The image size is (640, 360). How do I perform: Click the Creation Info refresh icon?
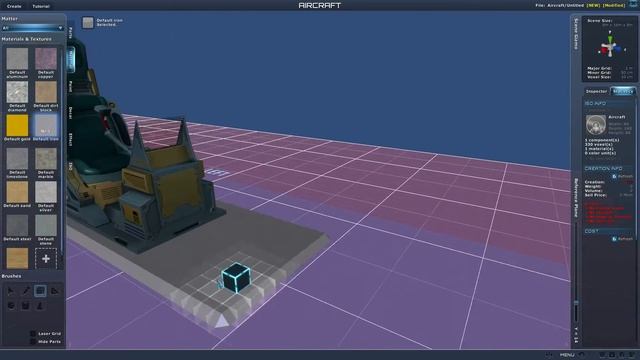coord(614,176)
